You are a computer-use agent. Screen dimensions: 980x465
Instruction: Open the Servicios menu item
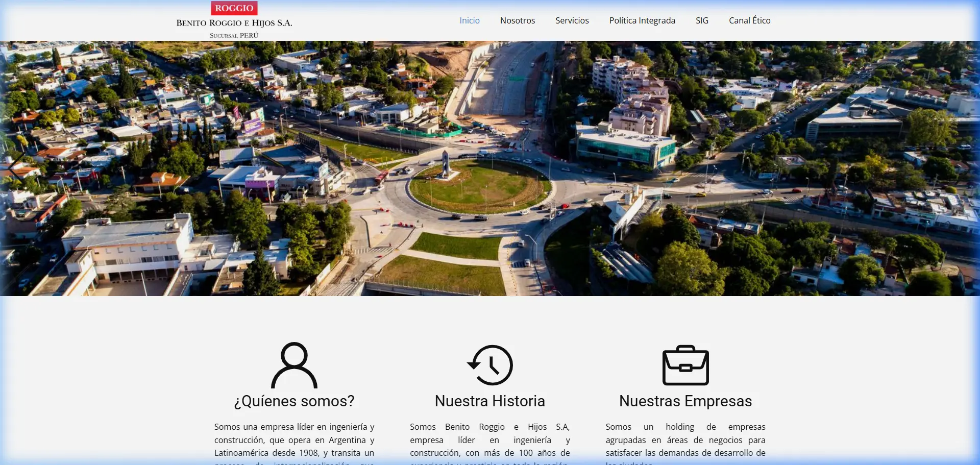(572, 20)
